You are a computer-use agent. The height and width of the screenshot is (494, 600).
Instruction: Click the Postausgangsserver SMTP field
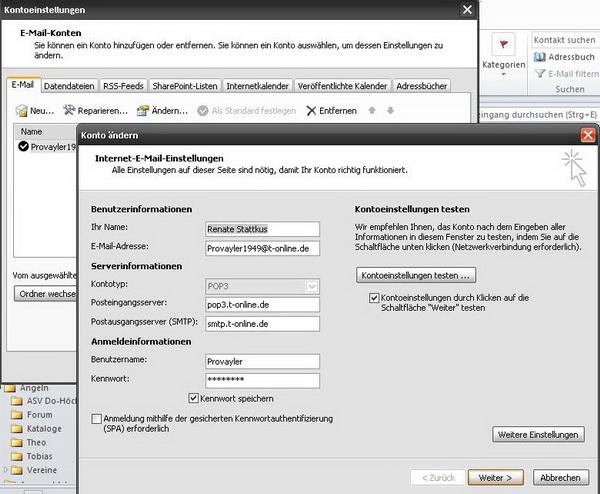pos(262,324)
